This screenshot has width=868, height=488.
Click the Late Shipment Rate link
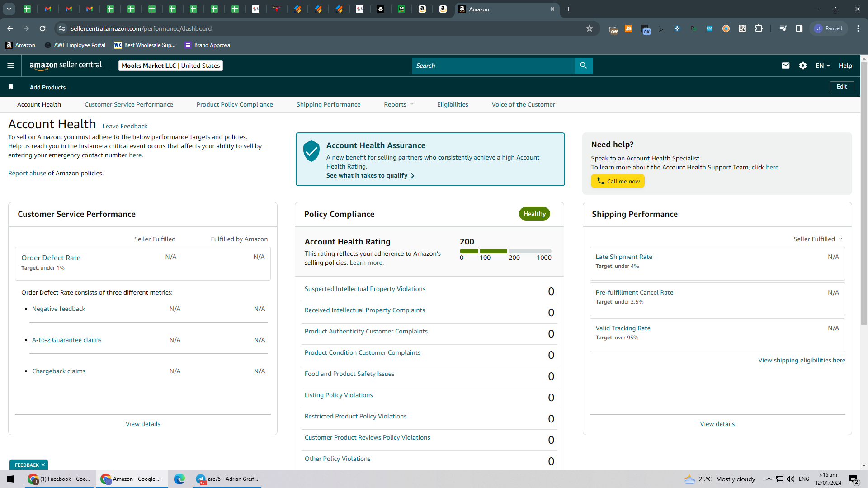(624, 257)
